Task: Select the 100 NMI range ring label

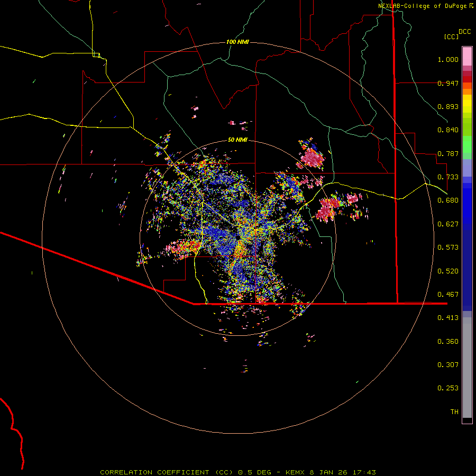Action: 237,42
